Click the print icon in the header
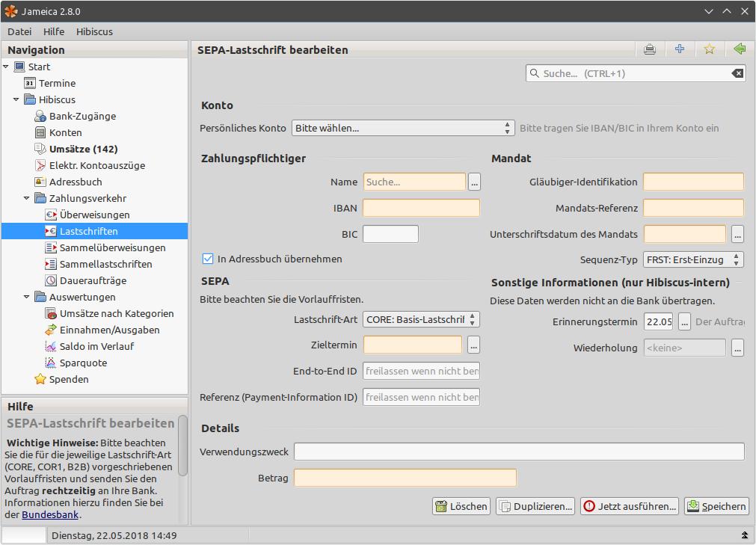The height and width of the screenshot is (545, 756). pos(650,49)
